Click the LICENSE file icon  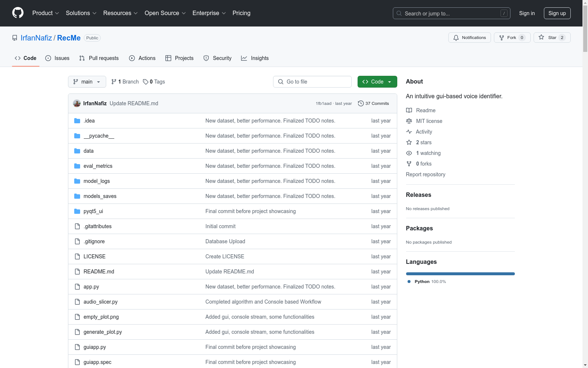pos(77,256)
